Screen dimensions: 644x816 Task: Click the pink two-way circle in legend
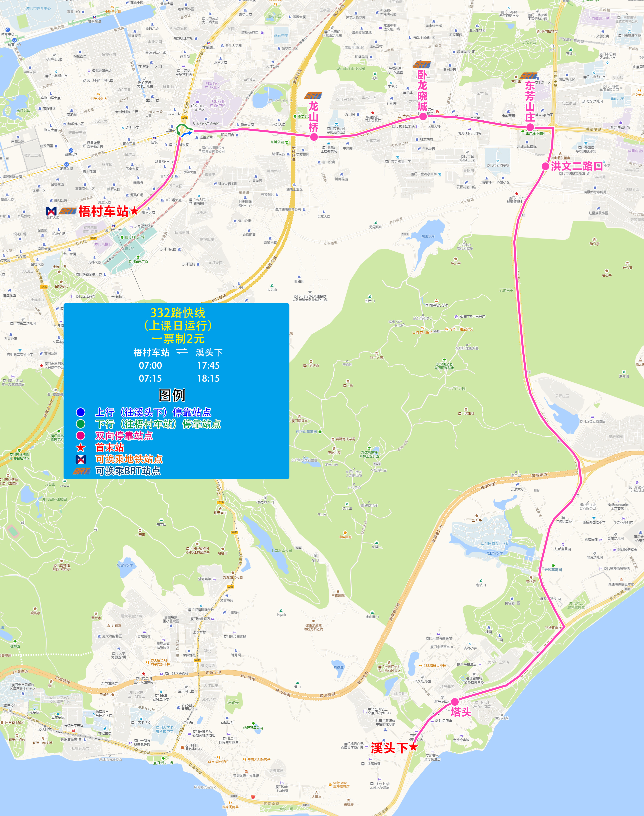(81, 435)
